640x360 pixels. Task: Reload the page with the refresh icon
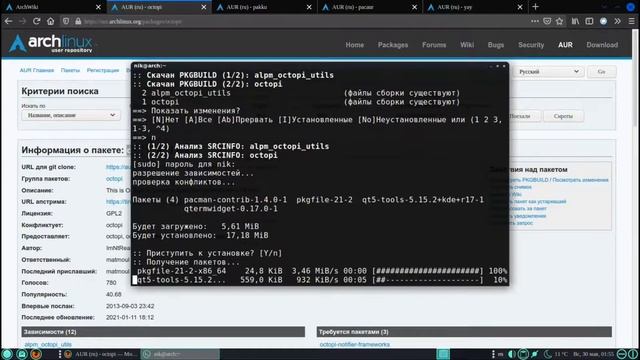tap(36, 21)
